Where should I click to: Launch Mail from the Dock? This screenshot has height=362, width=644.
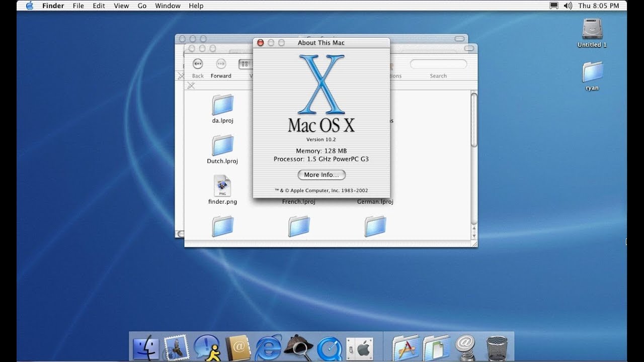click(176, 347)
